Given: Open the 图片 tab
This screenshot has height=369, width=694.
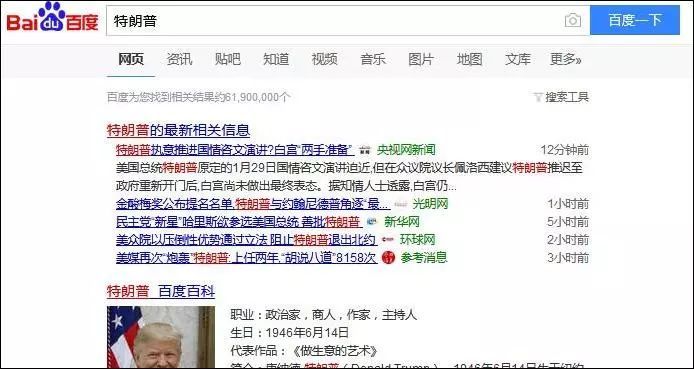Looking at the screenshot, I should (421, 59).
